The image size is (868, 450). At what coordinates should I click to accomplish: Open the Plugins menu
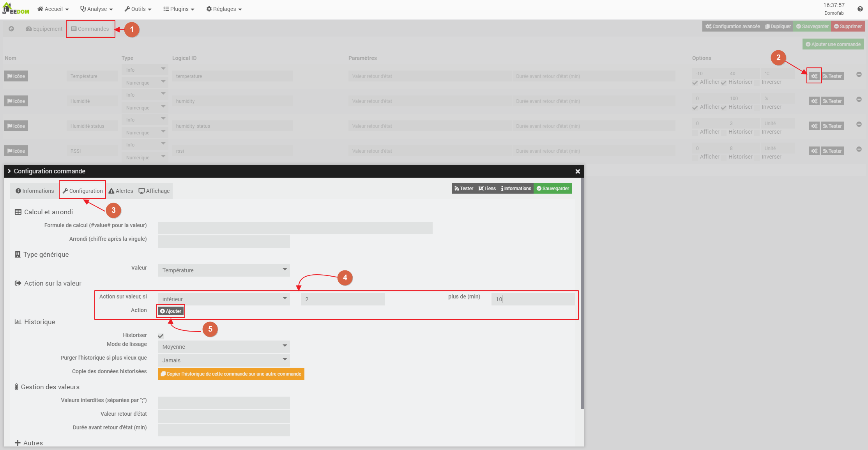click(x=179, y=9)
